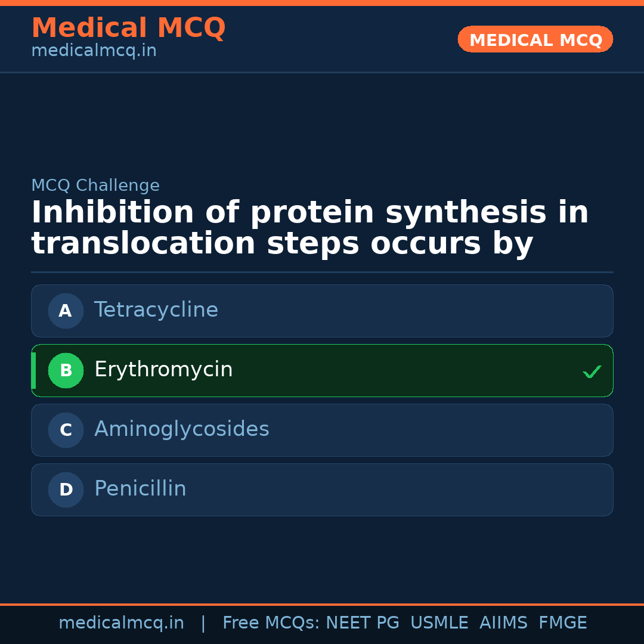Select the letter A option circle
Screen dimensions: 644x644
(66, 311)
